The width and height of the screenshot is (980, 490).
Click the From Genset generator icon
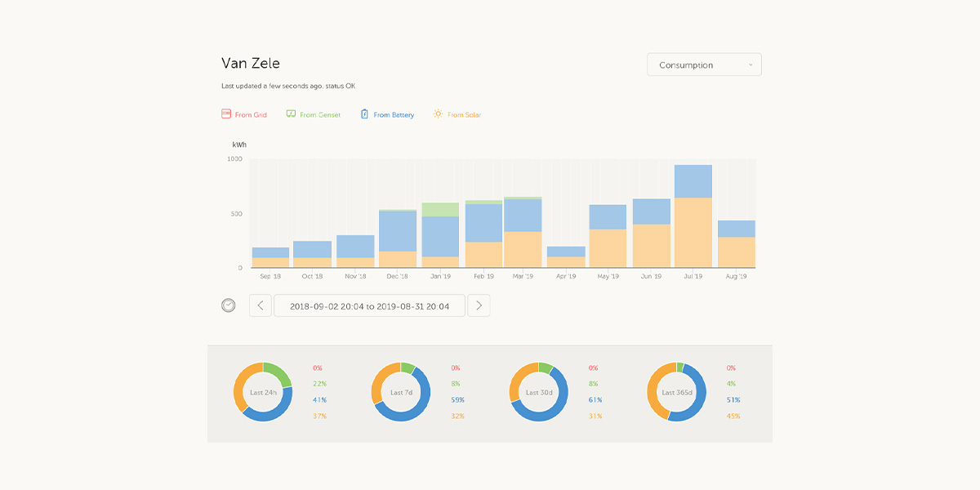click(291, 114)
